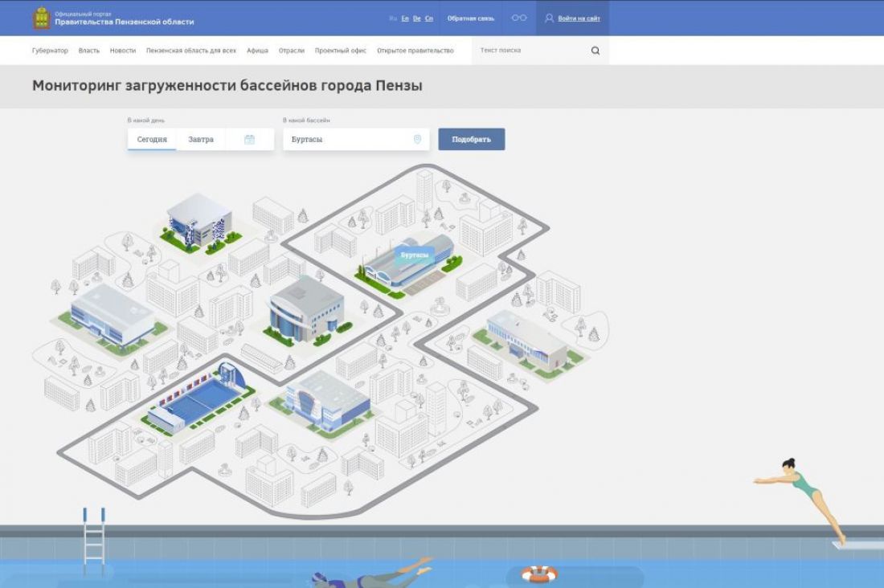This screenshot has height=588, width=884.
Task: Open the Афиша menu item
Action: pos(257,51)
